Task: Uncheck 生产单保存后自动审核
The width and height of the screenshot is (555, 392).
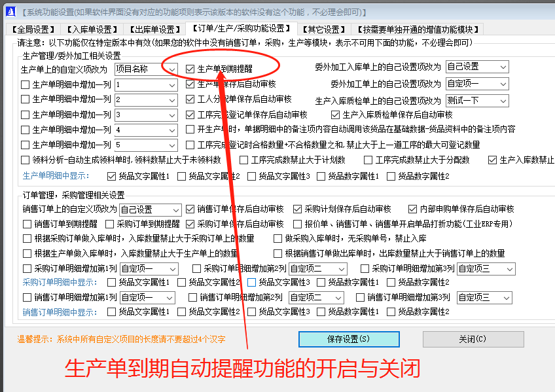Action: pos(188,82)
